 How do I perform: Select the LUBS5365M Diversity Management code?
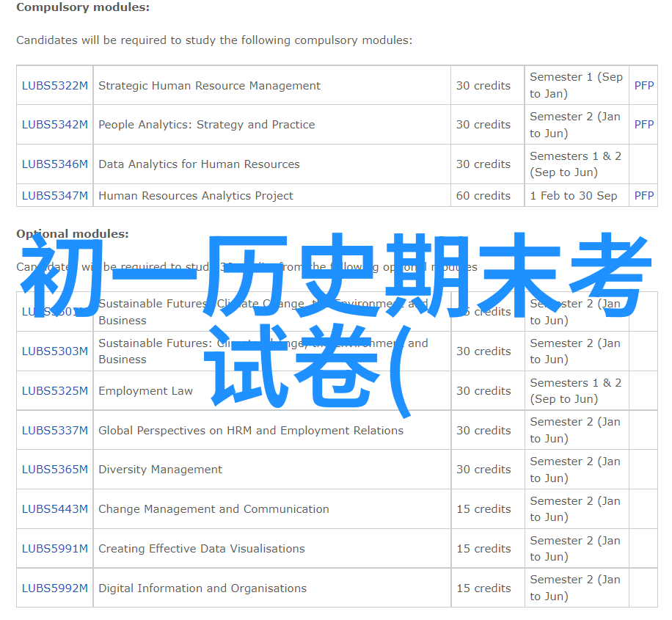[54, 470]
